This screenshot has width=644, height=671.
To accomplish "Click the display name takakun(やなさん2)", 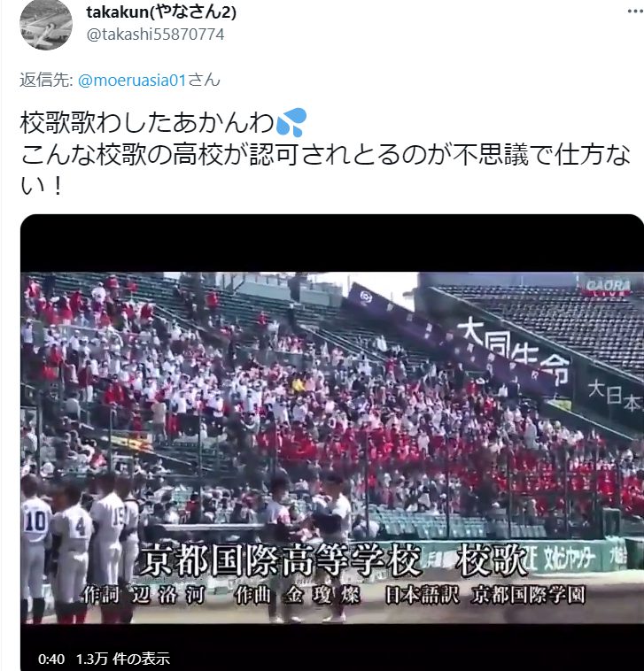I will pos(161,12).
